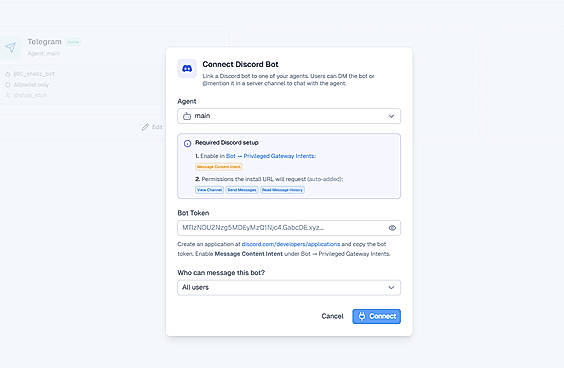Screen dimensions: 564x368
Task: Click the Who can message this bot? label
Action: pos(221,273)
